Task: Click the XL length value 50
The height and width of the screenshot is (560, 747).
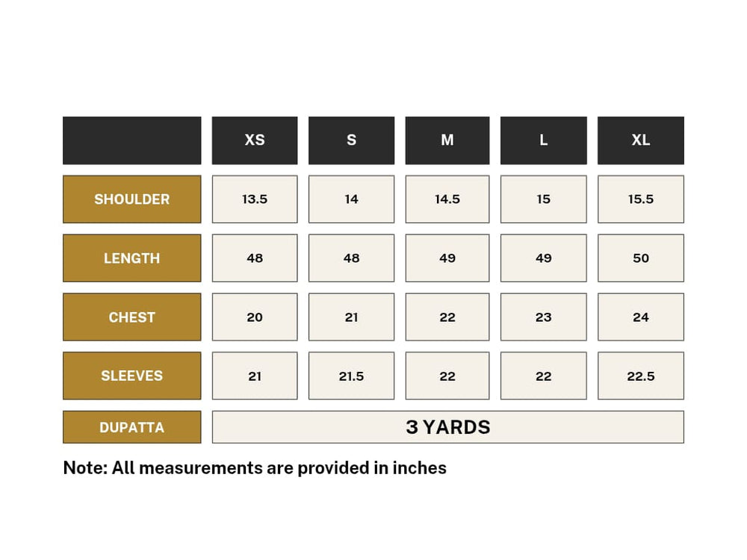Action: (640, 258)
